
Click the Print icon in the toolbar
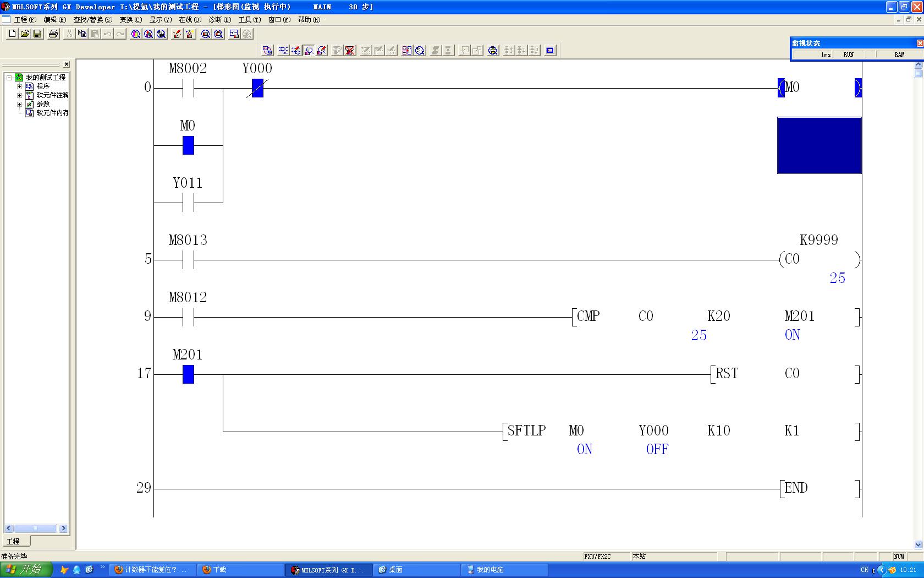(53, 34)
